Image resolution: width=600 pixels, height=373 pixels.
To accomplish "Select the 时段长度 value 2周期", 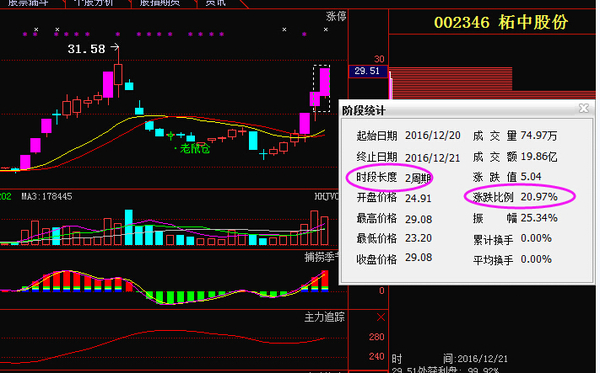I will [418, 178].
